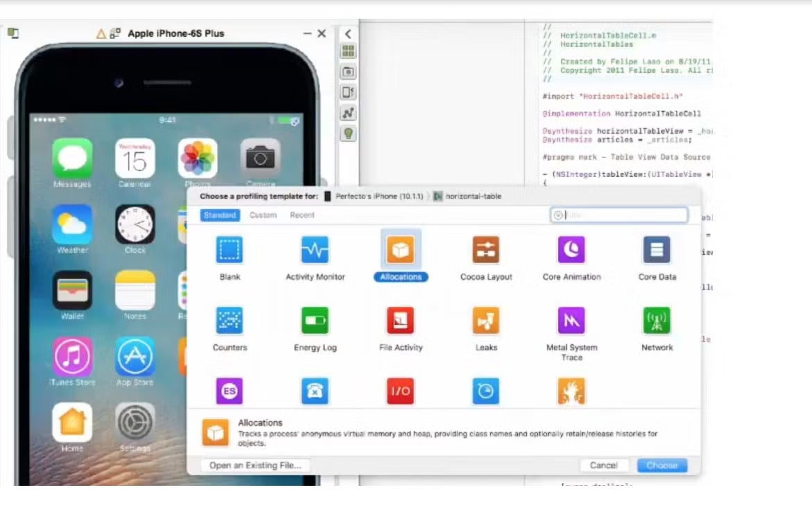Screen dimensions: 812x508
Task: Click the 9:41 time on the iPhone status bar
Action: click(x=167, y=120)
